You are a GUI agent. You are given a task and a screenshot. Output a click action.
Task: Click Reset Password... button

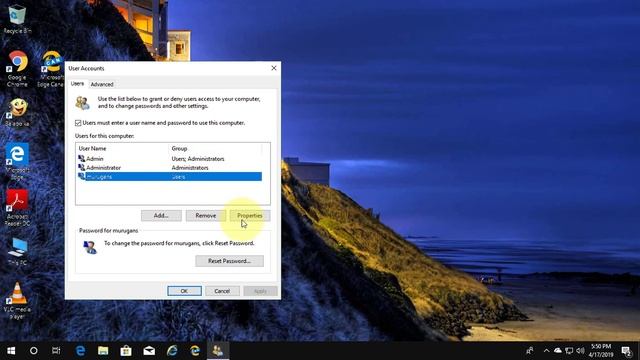coord(229,261)
